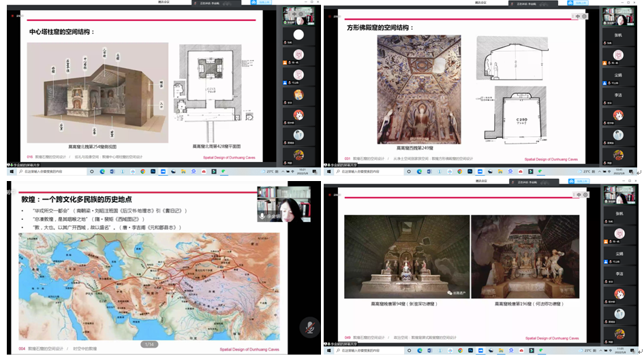644x358 pixels.
Task: Open Photoshop from taskbar in 第94窟 window
Action: (x=471, y=351)
